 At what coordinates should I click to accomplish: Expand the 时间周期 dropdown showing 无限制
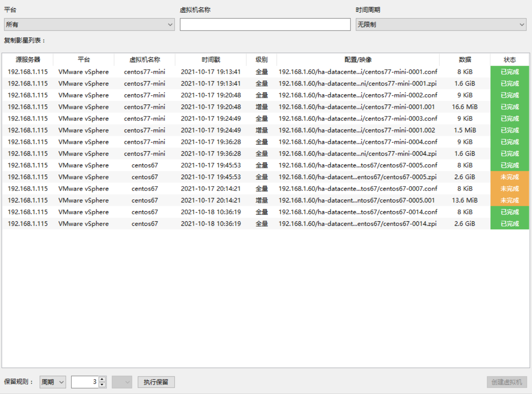coord(441,25)
